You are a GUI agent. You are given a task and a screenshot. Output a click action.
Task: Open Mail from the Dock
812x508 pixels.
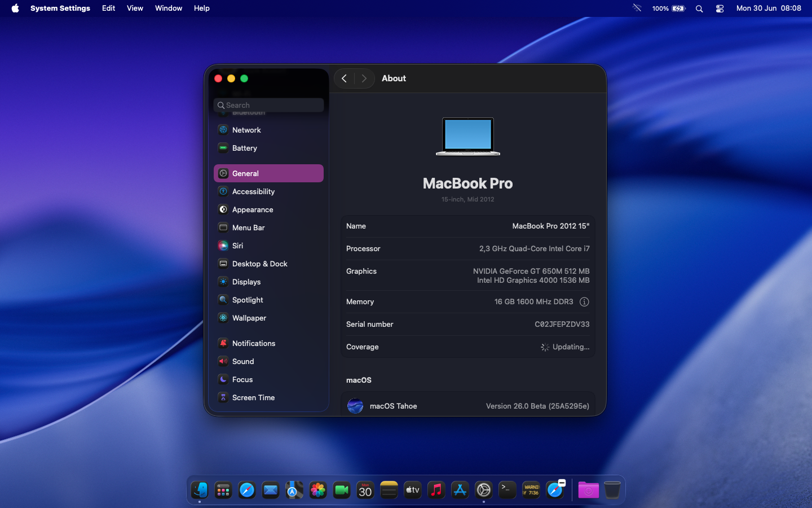pos(271,490)
